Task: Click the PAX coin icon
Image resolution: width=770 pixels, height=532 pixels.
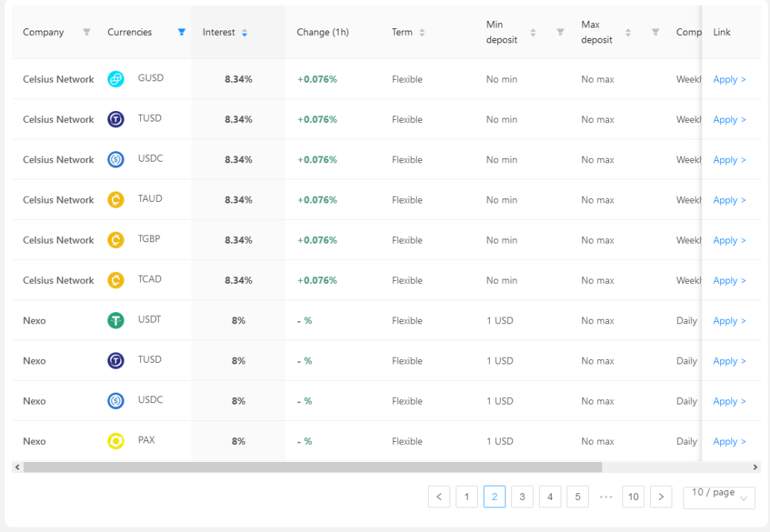Action: (116, 440)
